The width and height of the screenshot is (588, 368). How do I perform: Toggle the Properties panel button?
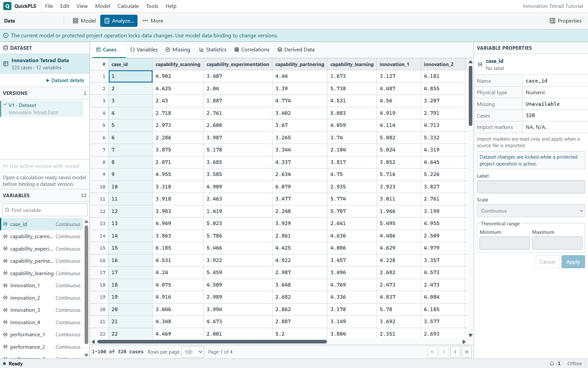[x=565, y=21]
